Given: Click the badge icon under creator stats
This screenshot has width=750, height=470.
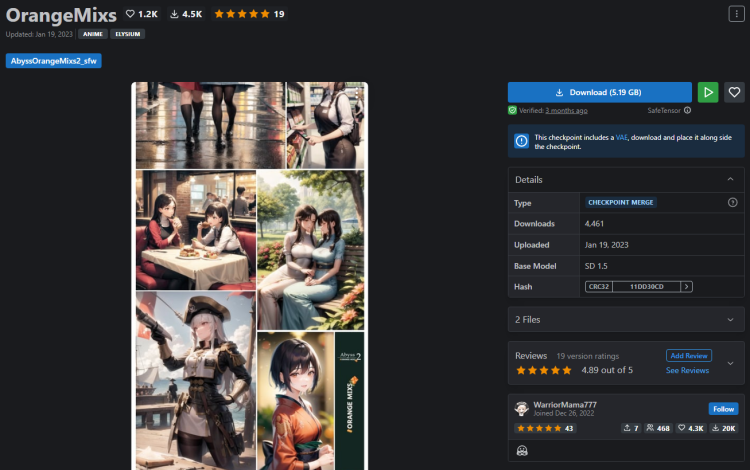Looking at the screenshot, I should tap(522, 450).
